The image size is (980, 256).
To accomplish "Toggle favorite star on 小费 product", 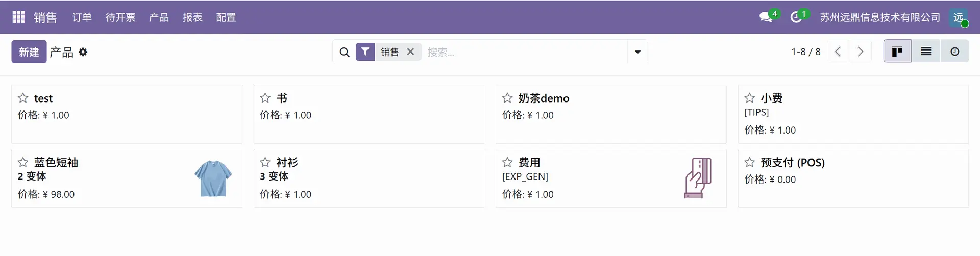I will click(749, 98).
